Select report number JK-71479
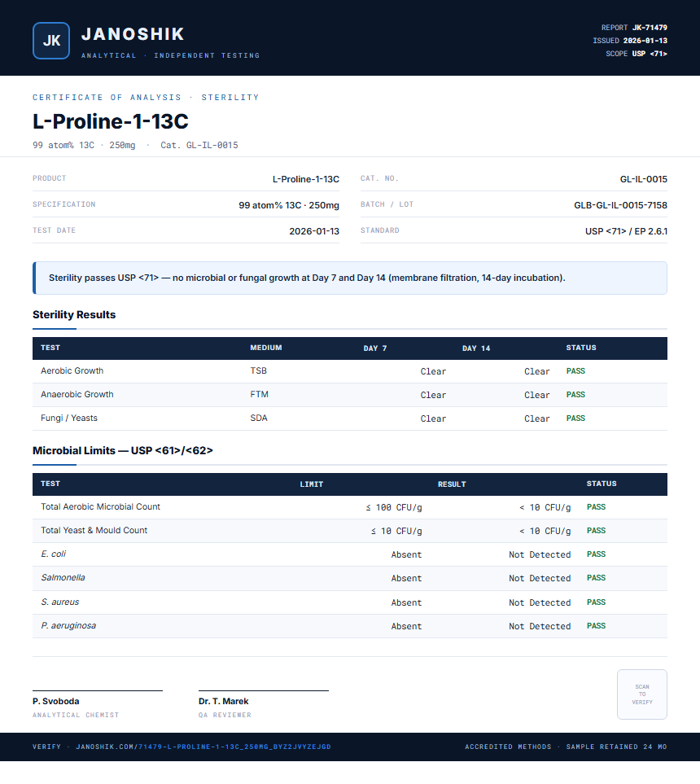700x784 pixels. click(650, 28)
